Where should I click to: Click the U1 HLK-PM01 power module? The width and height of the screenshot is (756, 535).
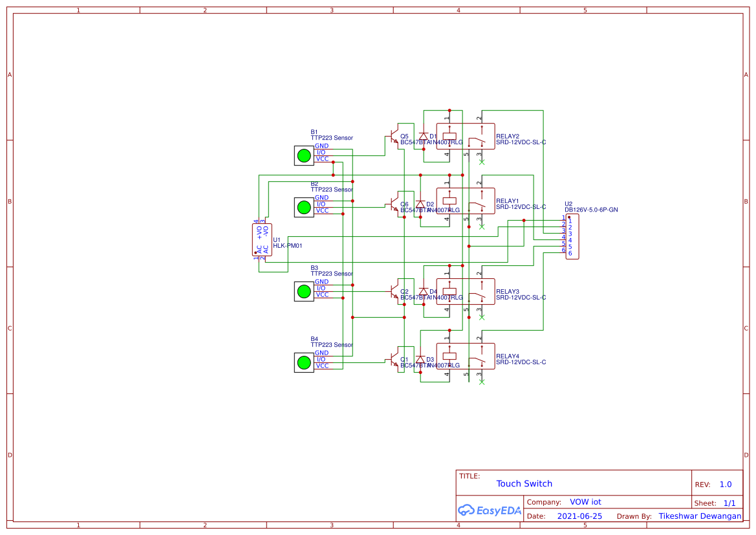point(262,240)
